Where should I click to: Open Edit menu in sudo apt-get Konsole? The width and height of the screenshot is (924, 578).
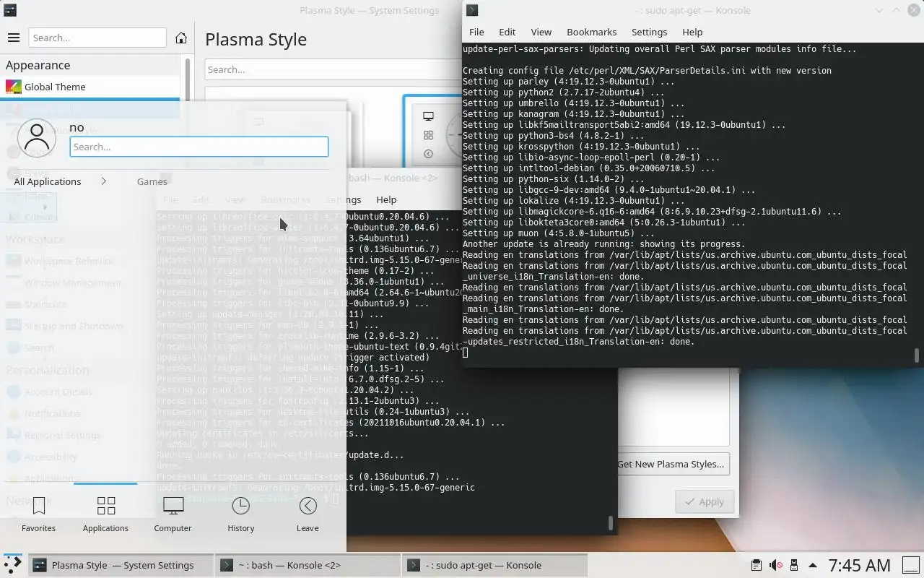pos(507,32)
